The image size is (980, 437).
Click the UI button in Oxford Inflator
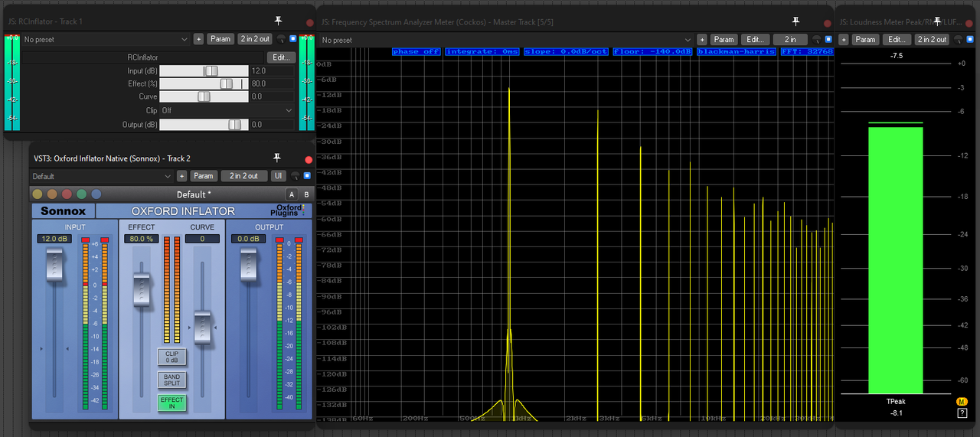point(279,176)
